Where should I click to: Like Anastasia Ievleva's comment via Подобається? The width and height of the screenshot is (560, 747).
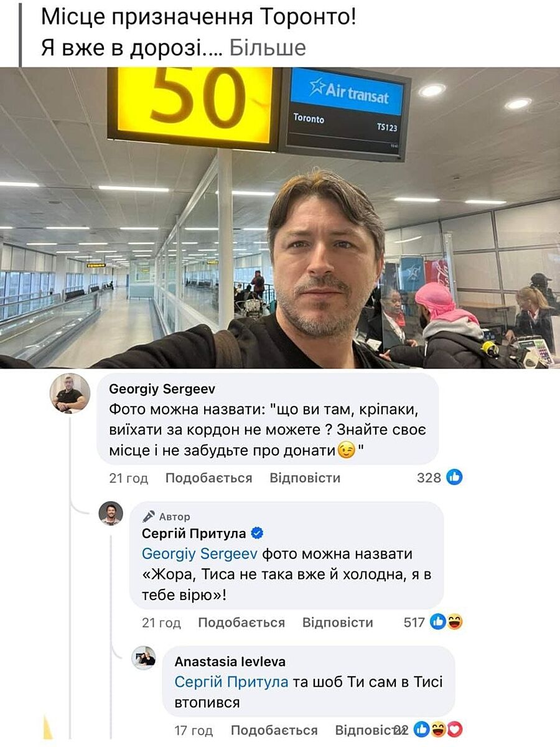point(274,730)
